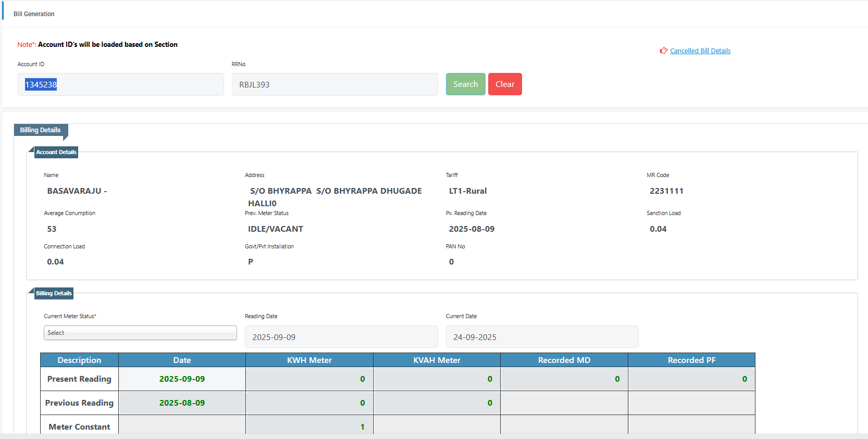Click the Current Date field showing 24-09-2025
The height and width of the screenshot is (439, 868).
click(542, 337)
